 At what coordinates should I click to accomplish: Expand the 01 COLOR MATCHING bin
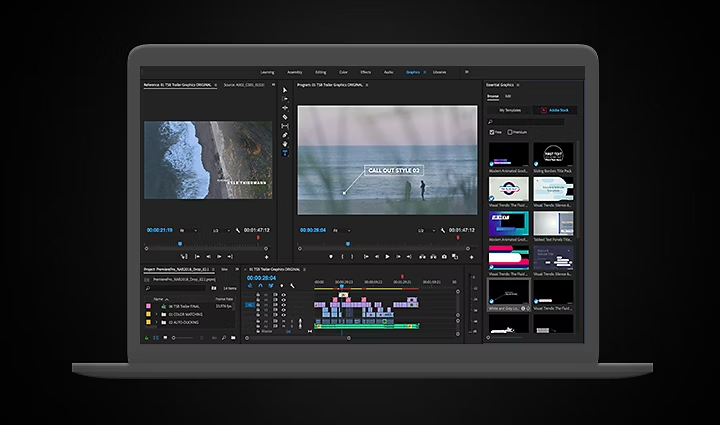(x=157, y=314)
